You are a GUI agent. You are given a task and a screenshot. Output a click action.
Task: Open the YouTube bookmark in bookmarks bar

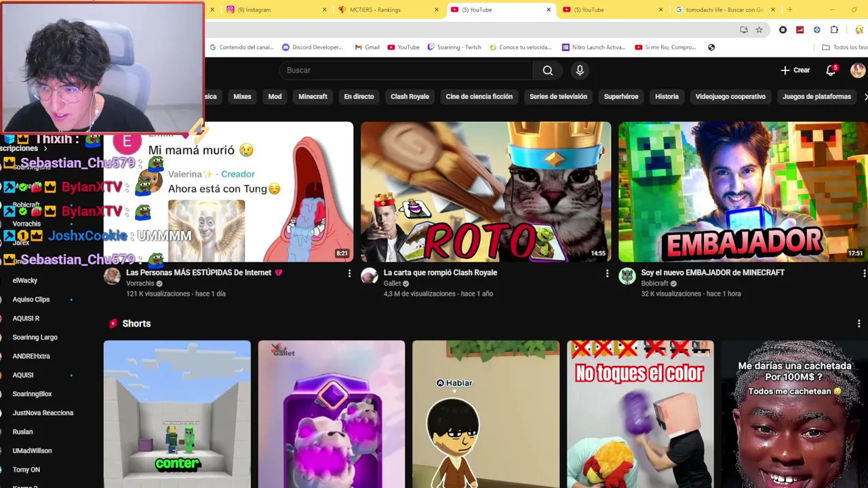tap(403, 47)
